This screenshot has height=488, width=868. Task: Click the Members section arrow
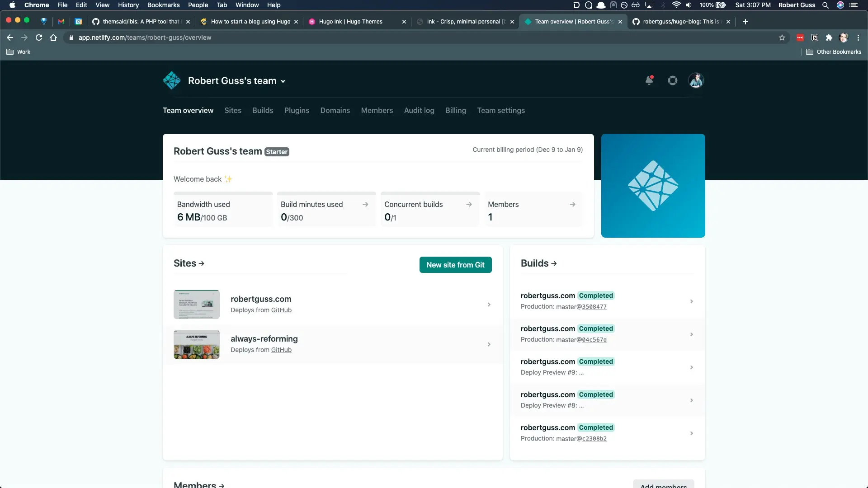coord(223,485)
